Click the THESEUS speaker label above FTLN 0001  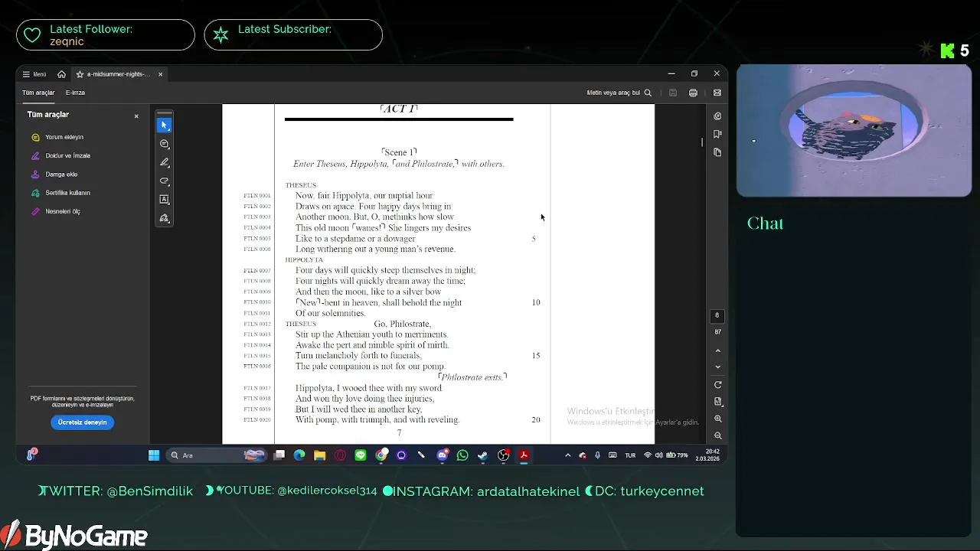point(301,185)
